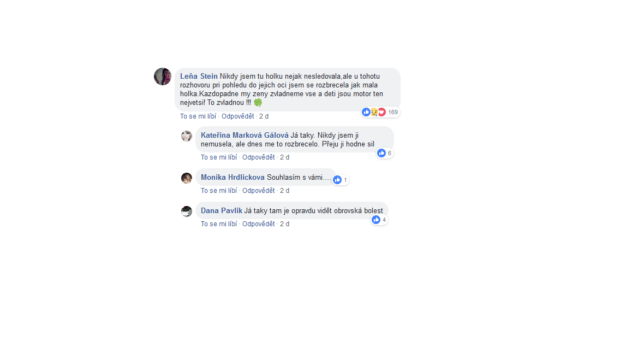
Task: Open Monika Hrdlickova's avatar
Action: coord(187,178)
